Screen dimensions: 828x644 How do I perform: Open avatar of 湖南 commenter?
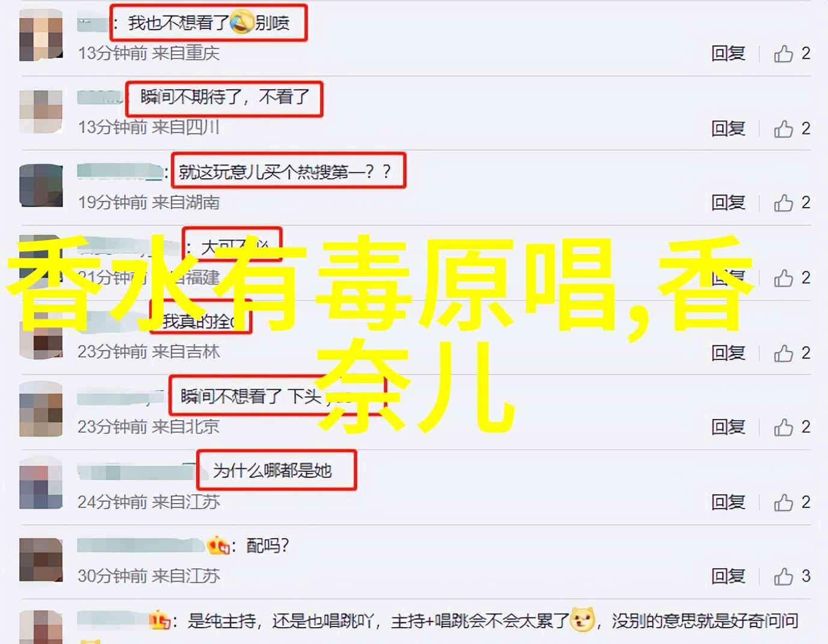pyautogui.click(x=41, y=186)
